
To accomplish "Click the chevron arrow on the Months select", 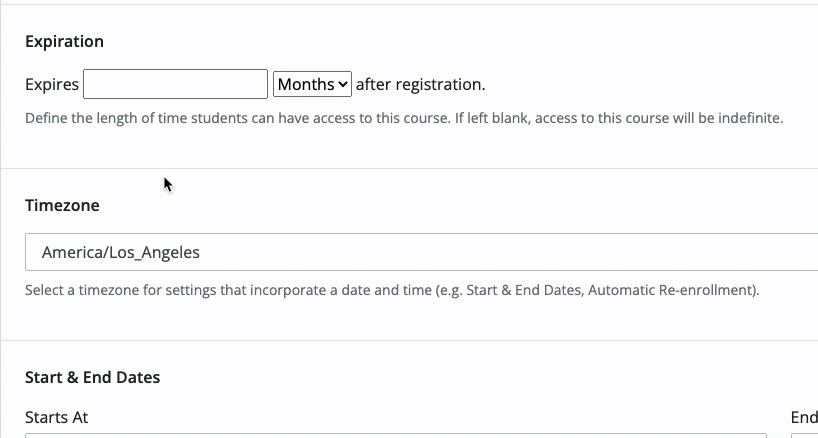I will pyautogui.click(x=343, y=85).
